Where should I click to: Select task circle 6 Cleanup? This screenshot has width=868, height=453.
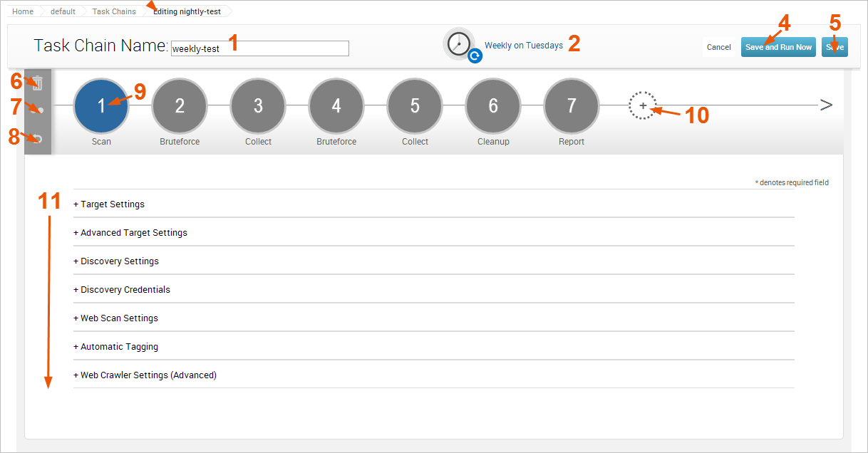[493, 105]
